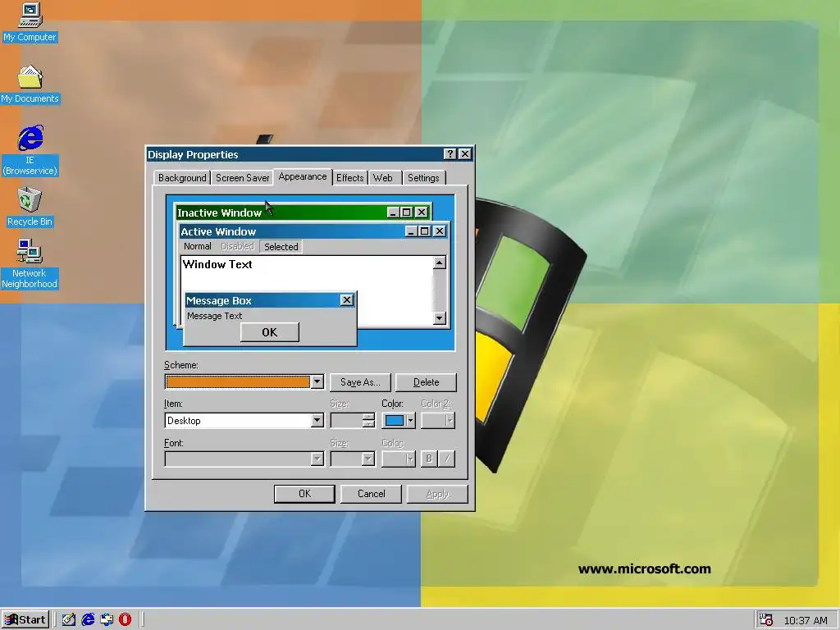Image resolution: width=840 pixels, height=630 pixels.
Task: Launch Opera from quick launch bar
Action: (x=126, y=620)
